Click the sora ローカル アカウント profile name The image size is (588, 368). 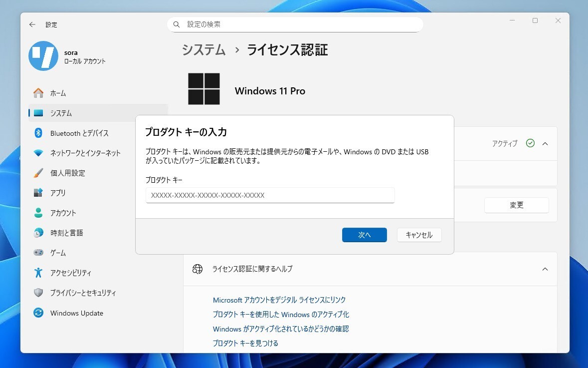tap(85, 57)
